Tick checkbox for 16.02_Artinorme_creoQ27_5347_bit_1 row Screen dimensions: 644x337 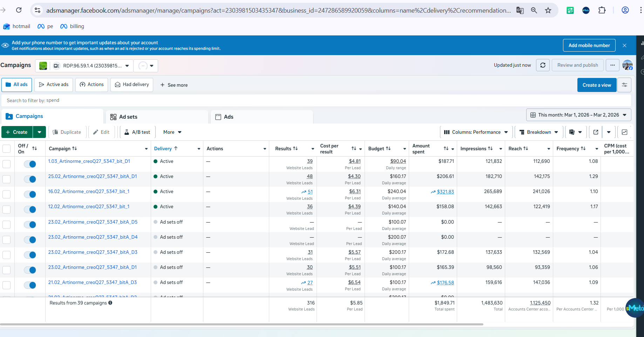click(x=7, y=194)
